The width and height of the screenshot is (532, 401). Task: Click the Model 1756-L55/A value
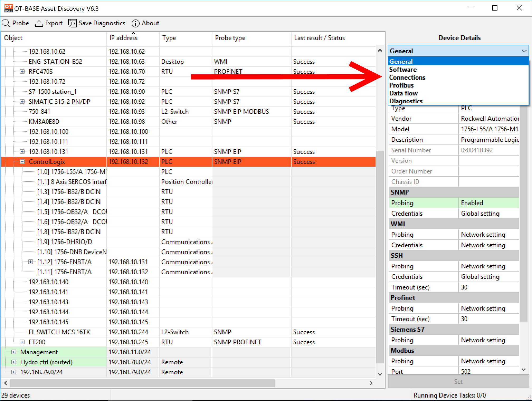489,129
